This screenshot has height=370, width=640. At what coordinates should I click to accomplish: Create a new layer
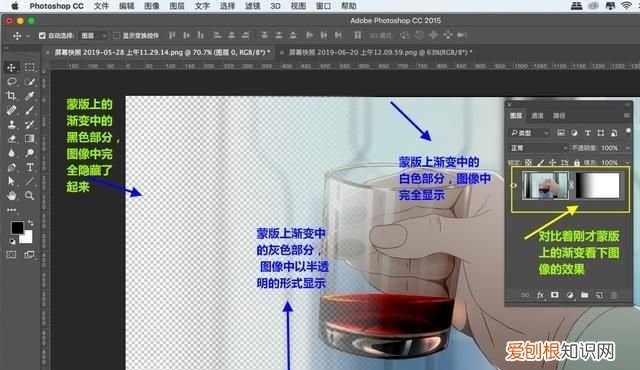599,295
